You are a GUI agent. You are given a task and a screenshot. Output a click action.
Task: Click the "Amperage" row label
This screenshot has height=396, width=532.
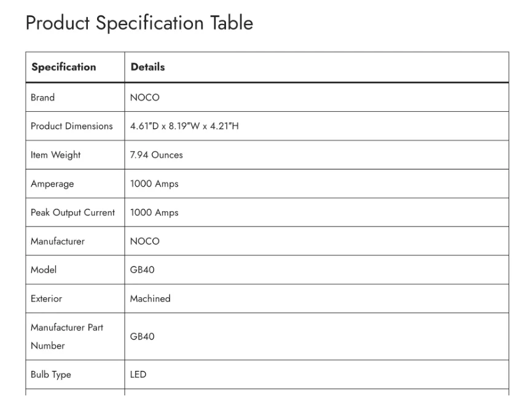point(53,184)
